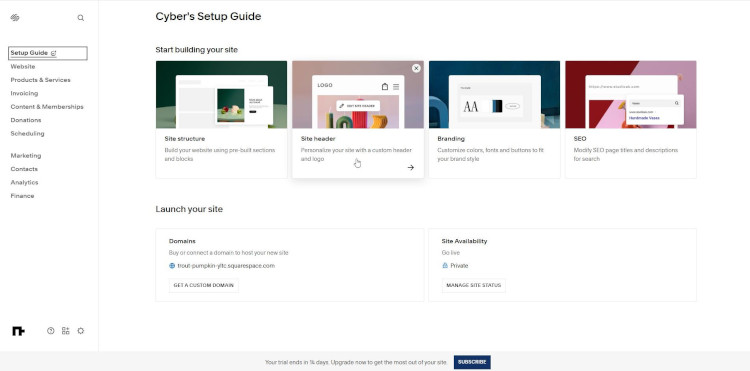The width and height of the screenshot is (750, 371).
Task: View the Analytics section
Action: (x=24, y=182)
